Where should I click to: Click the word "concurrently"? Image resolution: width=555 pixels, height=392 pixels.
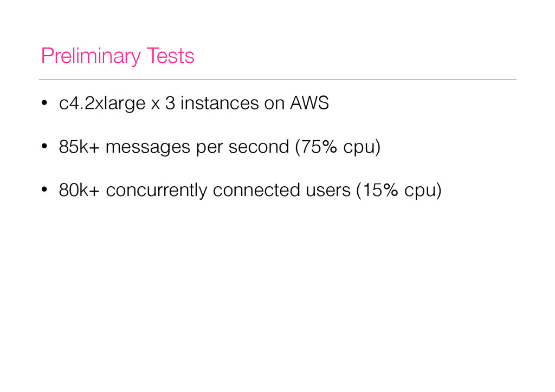157,191
